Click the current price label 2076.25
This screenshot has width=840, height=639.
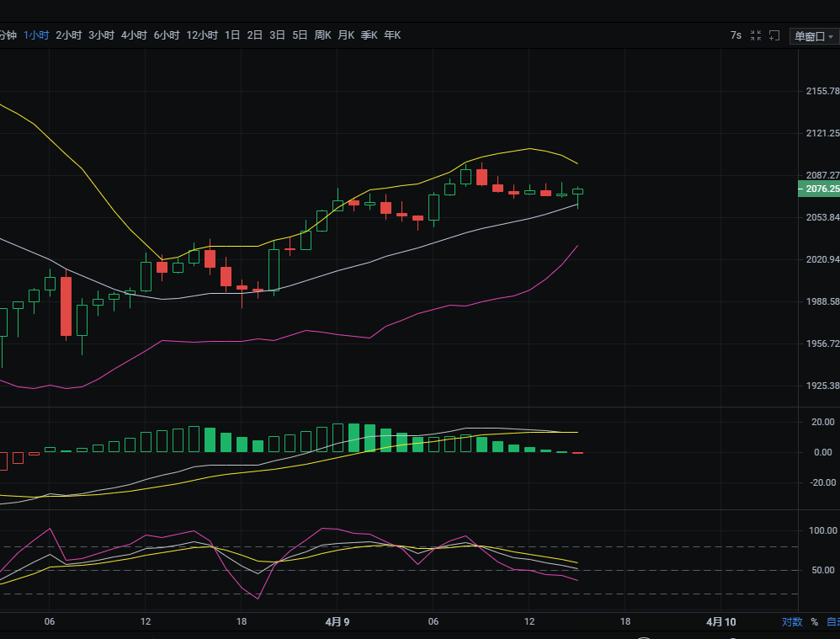[x=819, y=189]
